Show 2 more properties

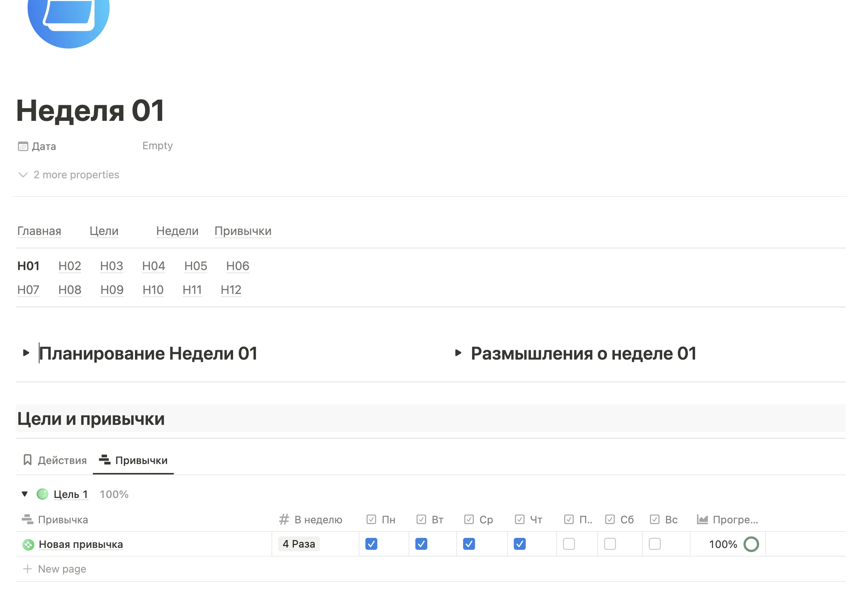click(x=76, y=175)
